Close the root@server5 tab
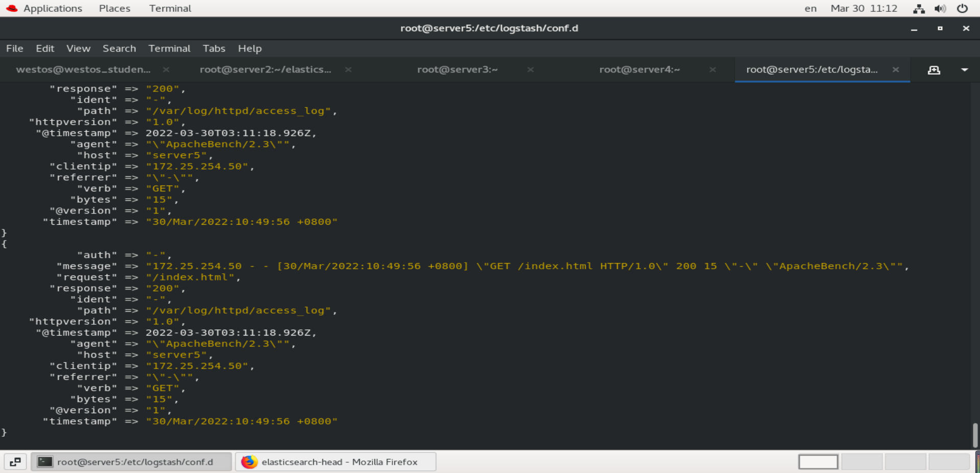Image resolution: width=980 pixels, height=473 pixels. point(895,69)
